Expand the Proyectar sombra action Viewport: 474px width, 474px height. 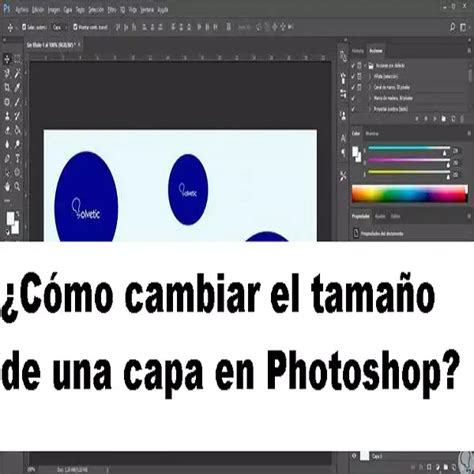(370, 109)
